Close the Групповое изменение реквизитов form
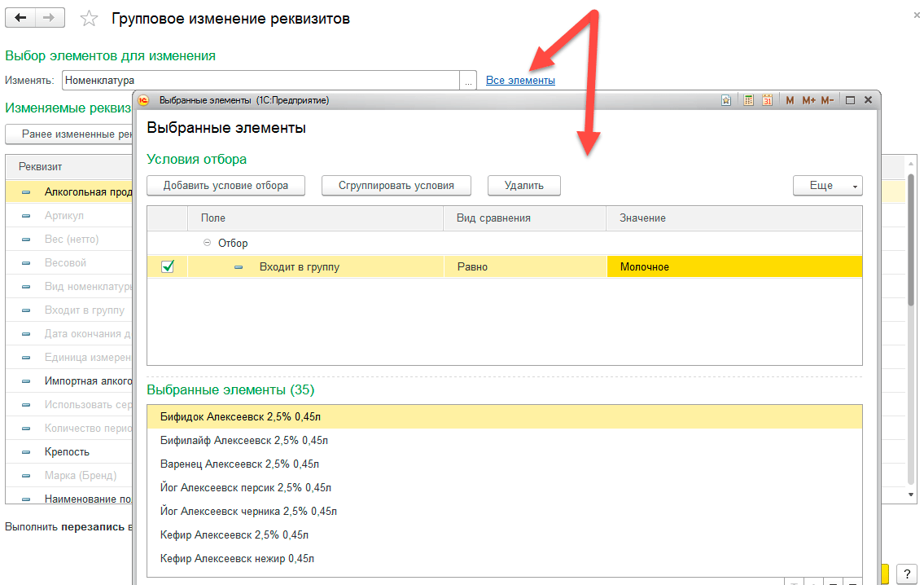 pos(917,15)
